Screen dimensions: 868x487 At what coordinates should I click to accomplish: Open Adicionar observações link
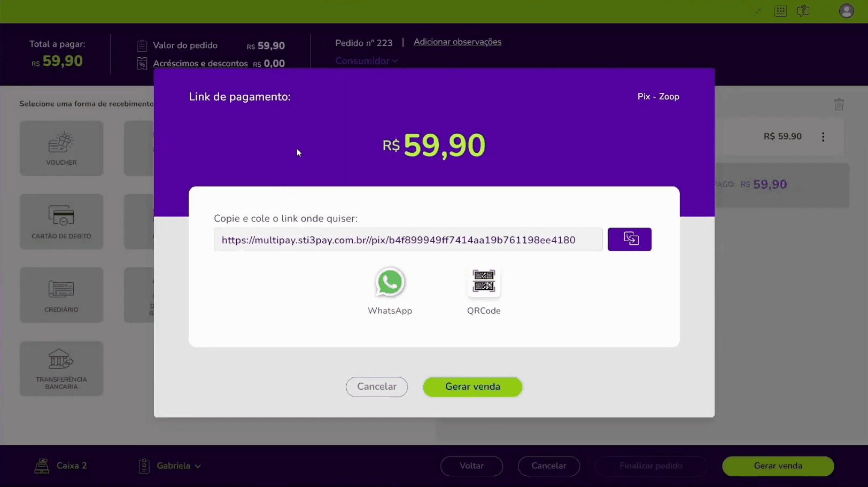tap(458, 42)
